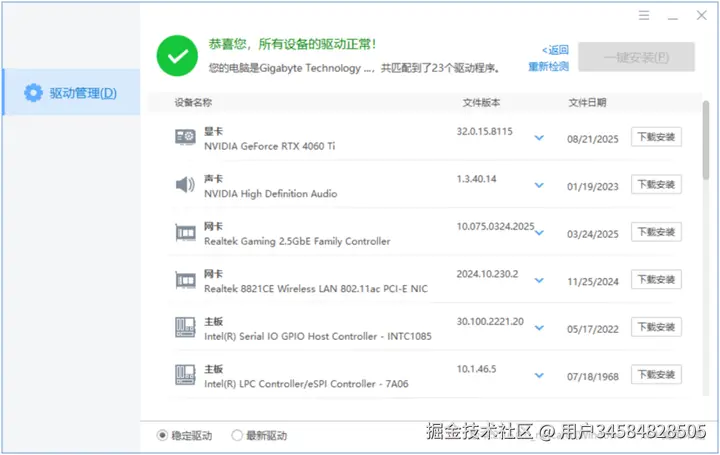Click the date 03/24/2025
This screenshot has height=455, width=720.
[593, 234]
